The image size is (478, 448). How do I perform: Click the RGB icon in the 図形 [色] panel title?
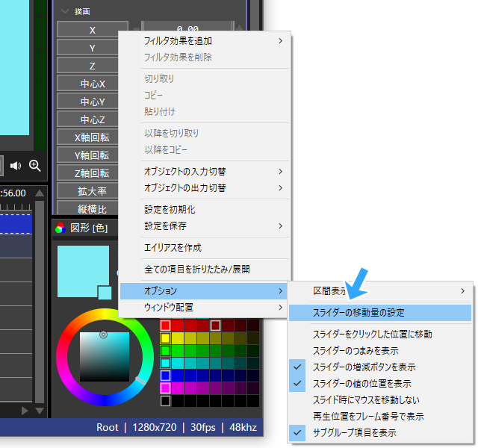[60, 228]
